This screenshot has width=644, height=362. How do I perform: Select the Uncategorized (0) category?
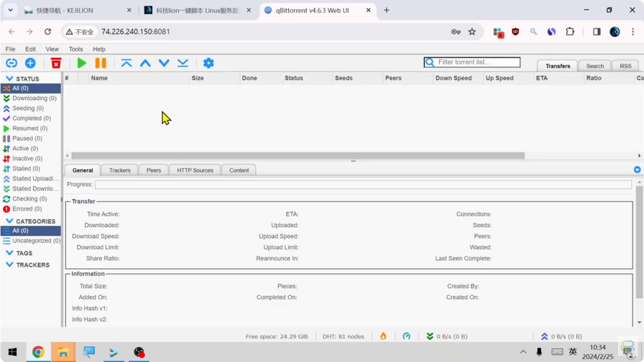point(36,241)
